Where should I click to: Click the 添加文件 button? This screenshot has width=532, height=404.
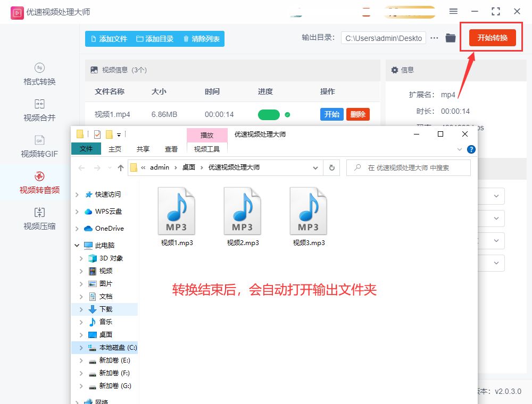point(109,39)
